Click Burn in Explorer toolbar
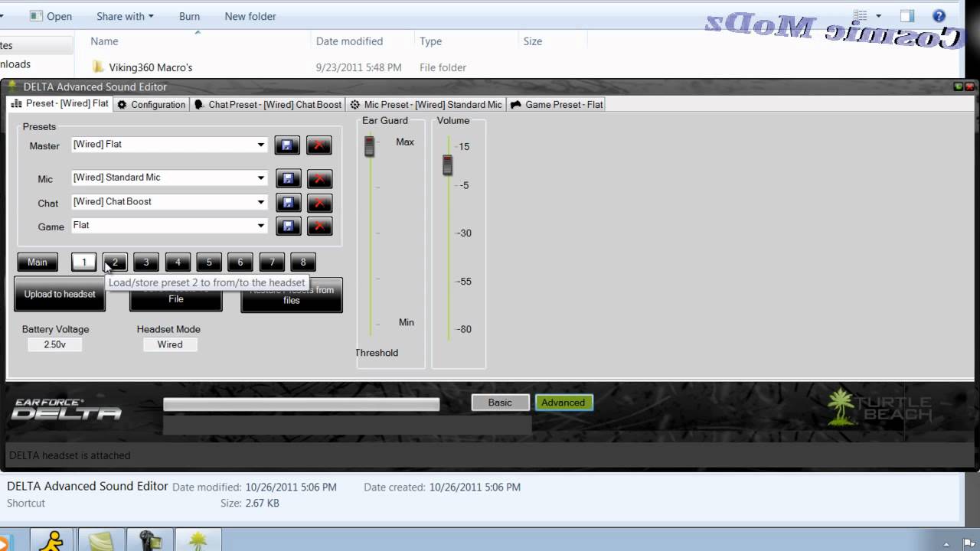980x551 pixels. [189, 16]
